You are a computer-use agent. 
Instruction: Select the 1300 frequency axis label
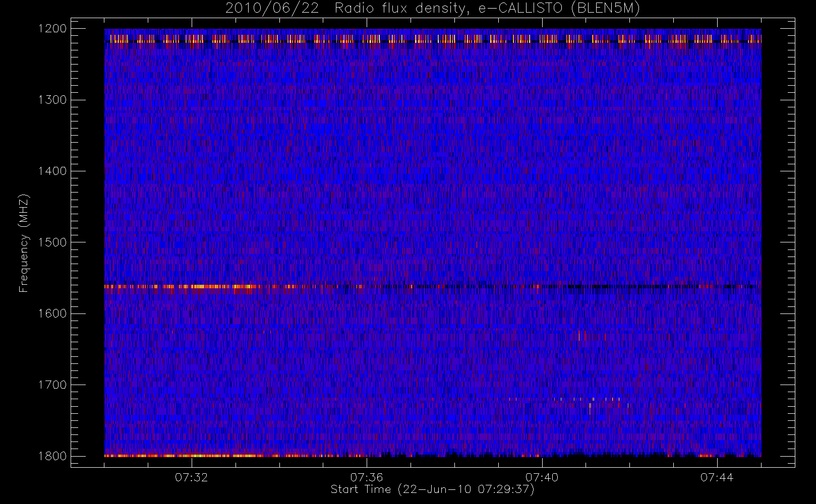tap(52, 100)
